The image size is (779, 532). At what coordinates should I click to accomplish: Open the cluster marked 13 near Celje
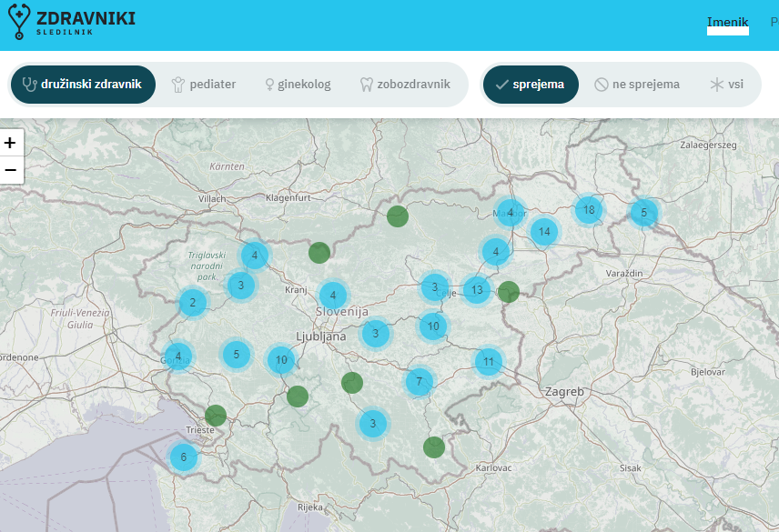[476, 290]
